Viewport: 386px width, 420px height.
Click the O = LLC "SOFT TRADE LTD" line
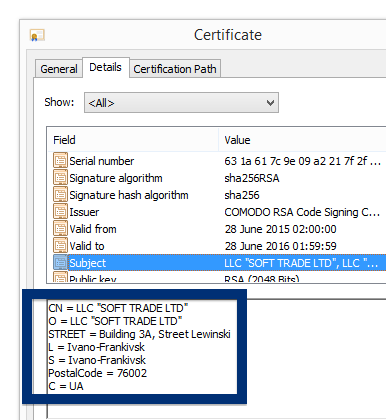pyautogui.click(x=115, y=321)
